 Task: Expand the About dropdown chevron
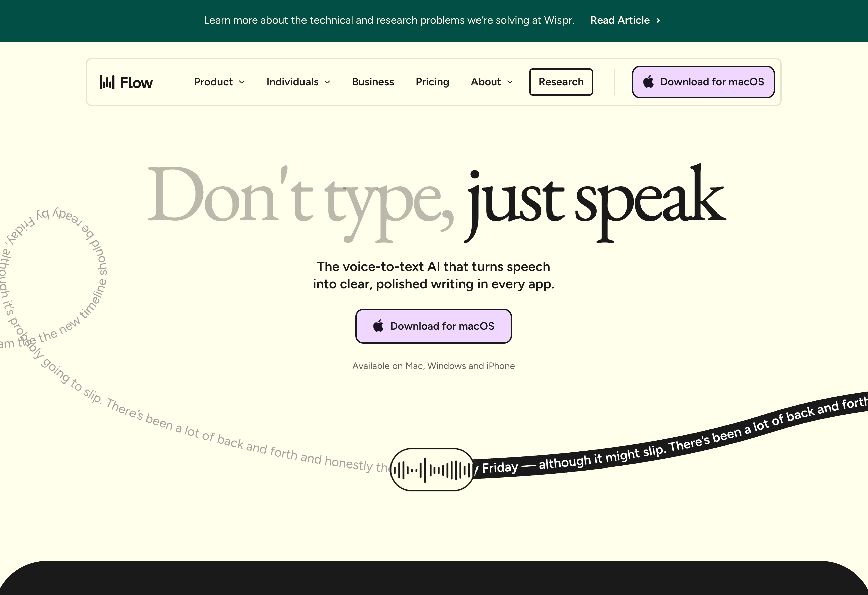click(510, 82)
